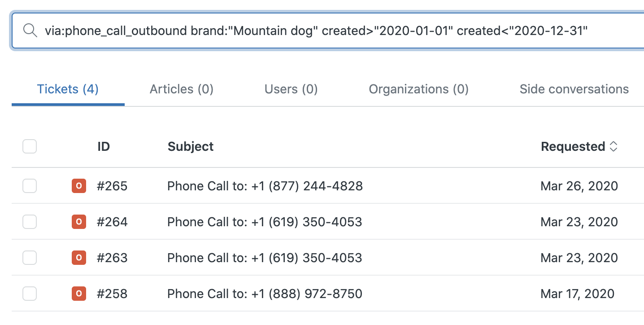Go to Side conversations tab

(x=574, y=89)
